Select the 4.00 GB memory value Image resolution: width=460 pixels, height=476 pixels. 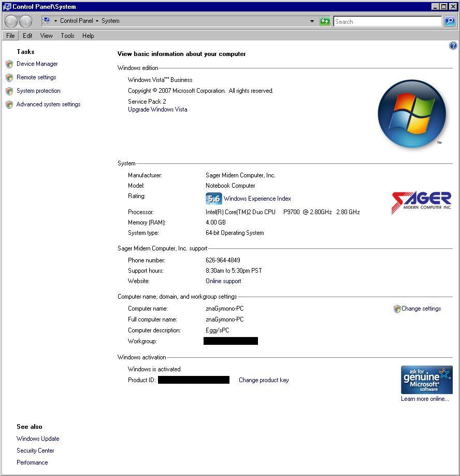[x=215, y=222]
